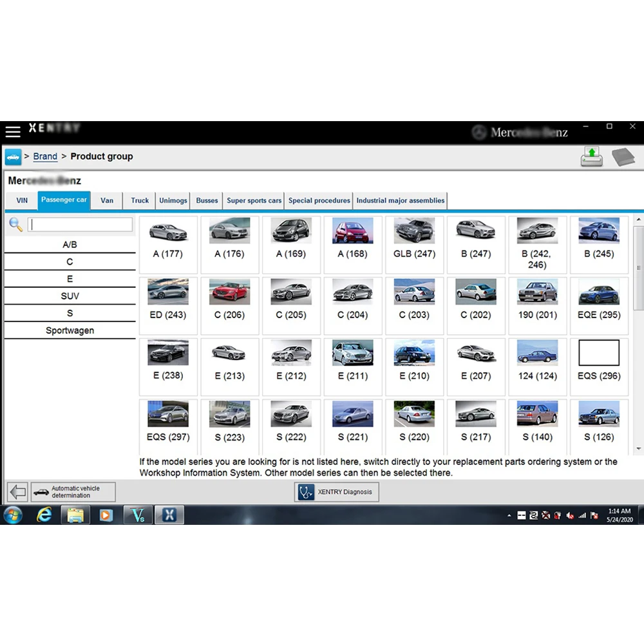The height and width of the screenshot is (644, 644).
Task: Click the Action Center flag icon
Action: [594, 515]
